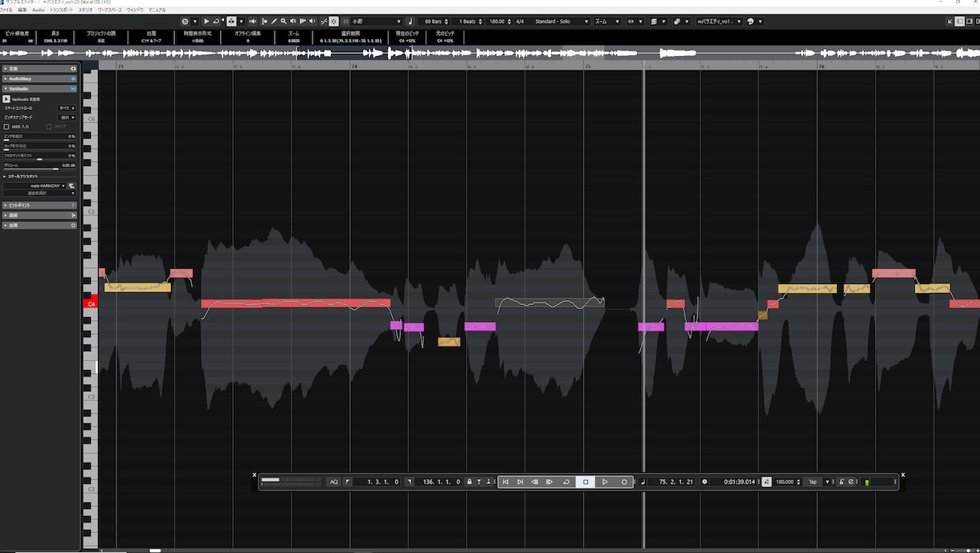This screenshot has width=980, height=553.
Task: Toggle the snap on/off icon
Action: [x=333, y=21]
